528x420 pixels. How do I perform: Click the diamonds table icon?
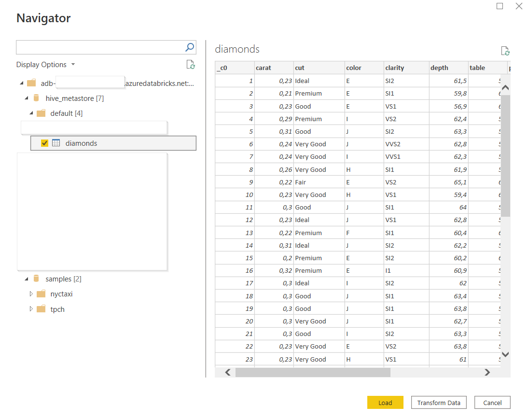point(56,143)
